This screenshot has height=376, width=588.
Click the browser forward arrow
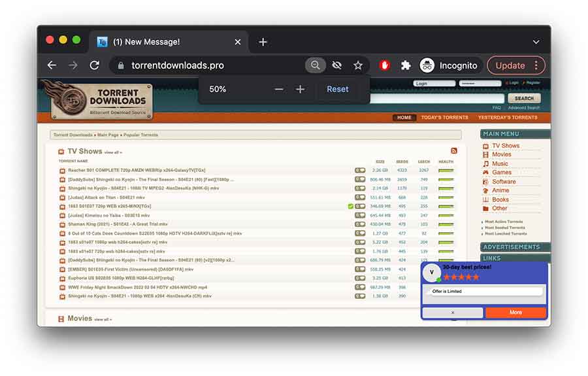(73, 65)
